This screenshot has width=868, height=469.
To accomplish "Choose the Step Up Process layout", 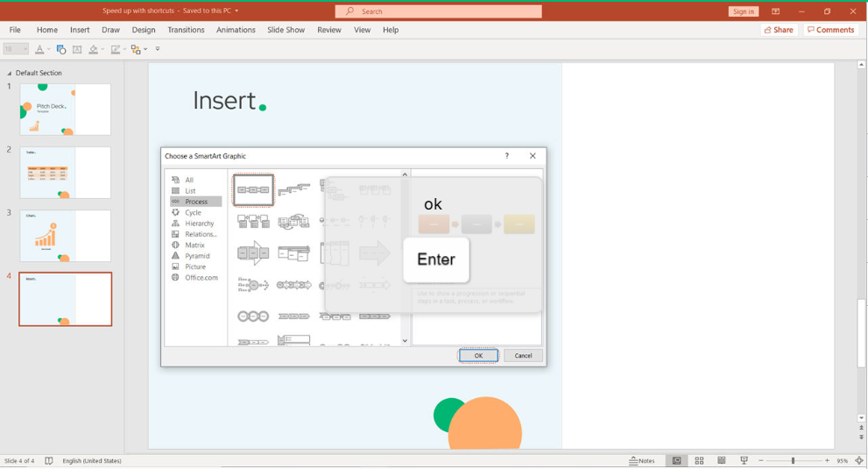I will click(x=293, y=189).
